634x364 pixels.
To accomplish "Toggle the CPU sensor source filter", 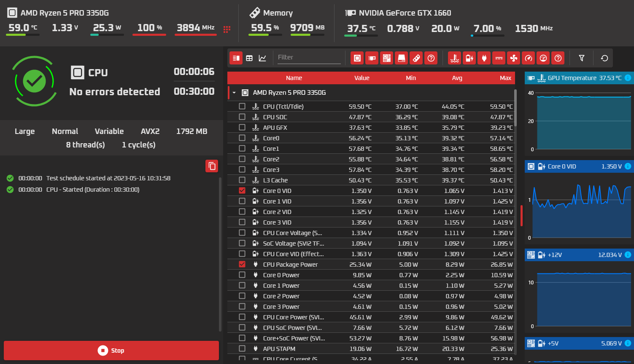I will click(357, 58).
